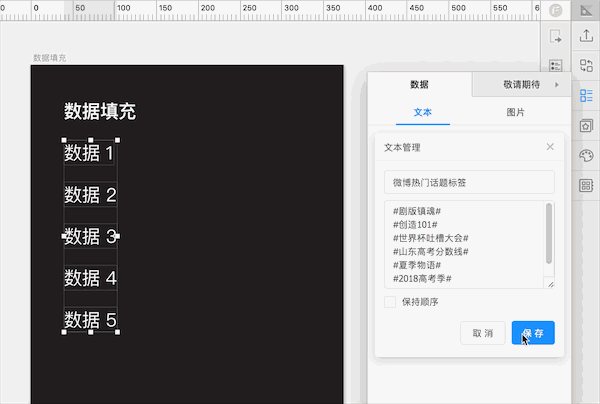Select the 数据 3 text layer
Viewport: 600px width, 404px height.
click(90, 237)
